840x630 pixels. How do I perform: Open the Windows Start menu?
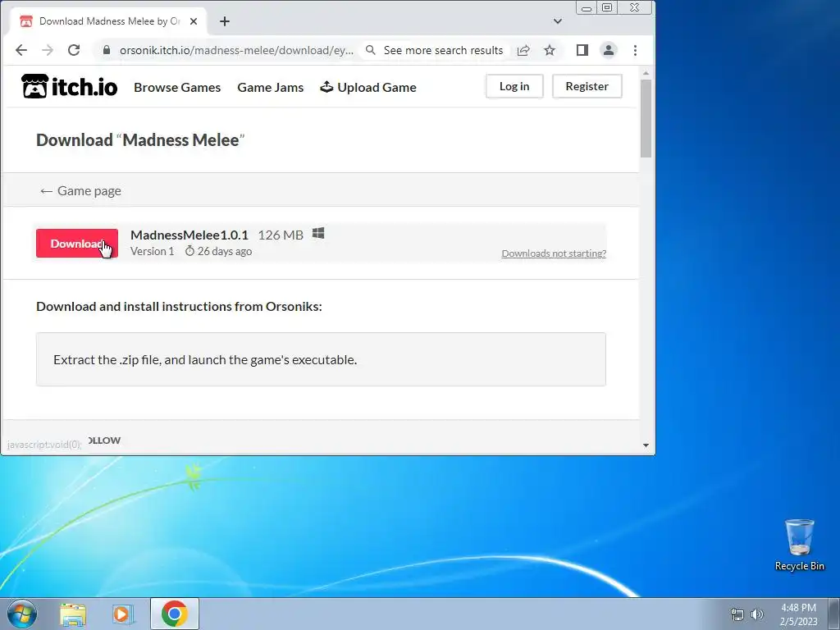click(x=22, y=614)
